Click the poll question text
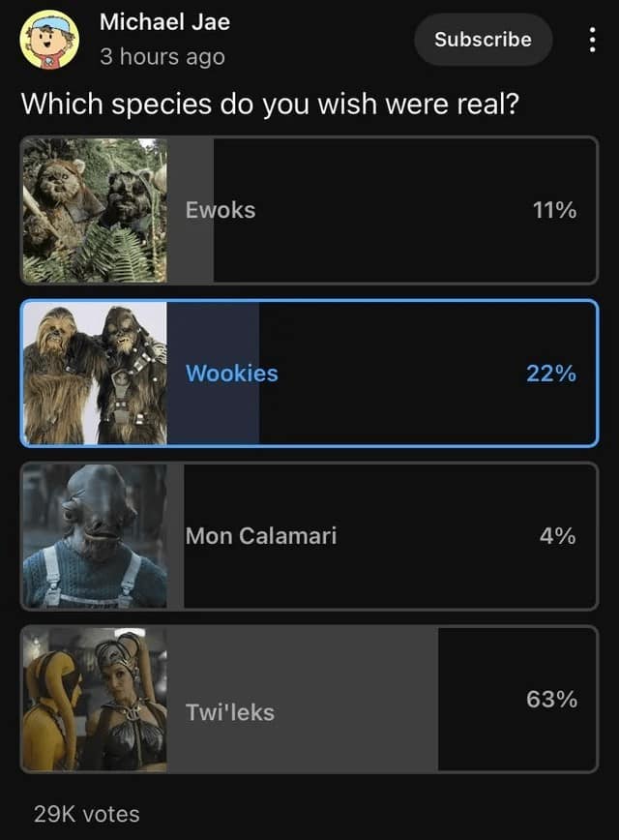This screenshot has width=619, height=840. pos(270,103)
